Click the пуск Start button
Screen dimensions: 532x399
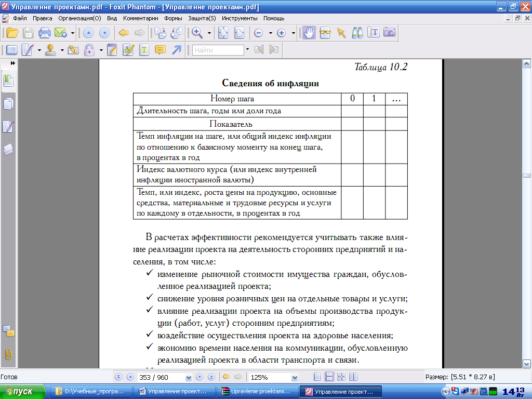pyautogui.click(x=22, y=392)
